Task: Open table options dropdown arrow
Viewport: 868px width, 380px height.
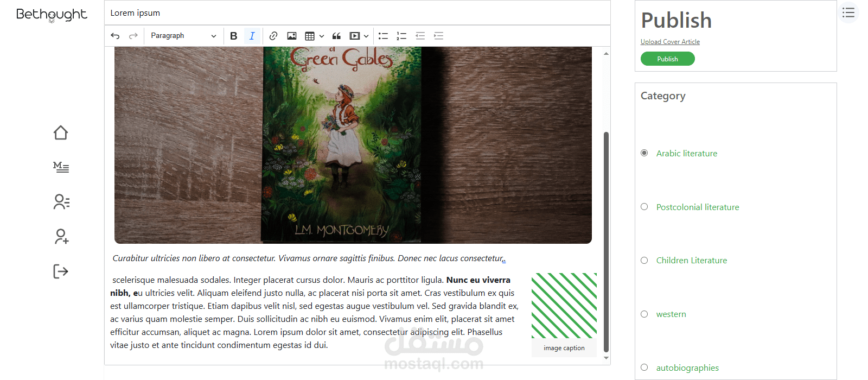Action: click(x=322, y=36)
